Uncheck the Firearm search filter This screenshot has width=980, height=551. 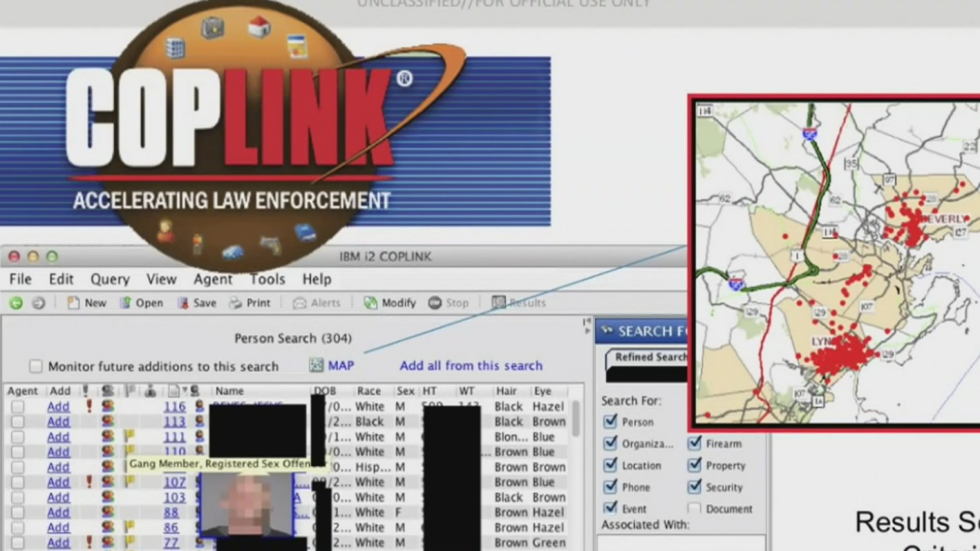[x=694, y=443]
